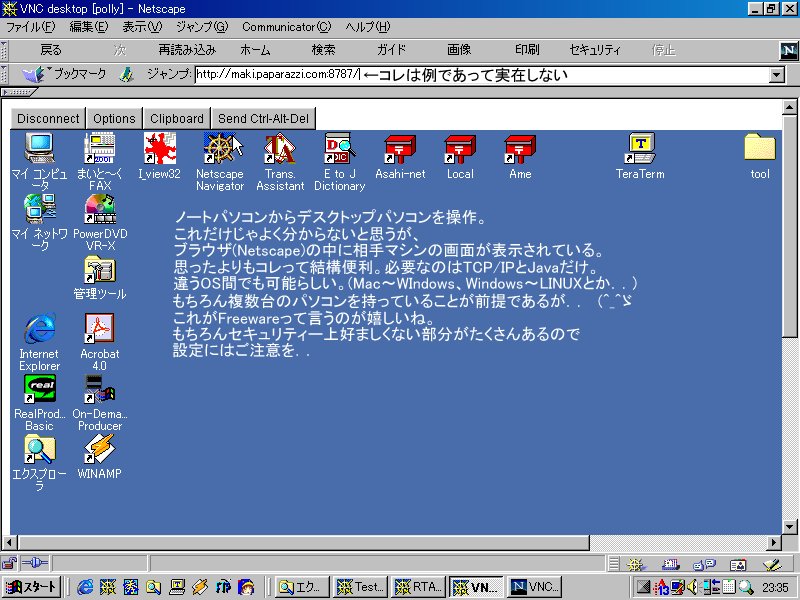The image size is (800, 600).
Task: Click the connection plug icon in status bar
Action: [x=35, y=563]
